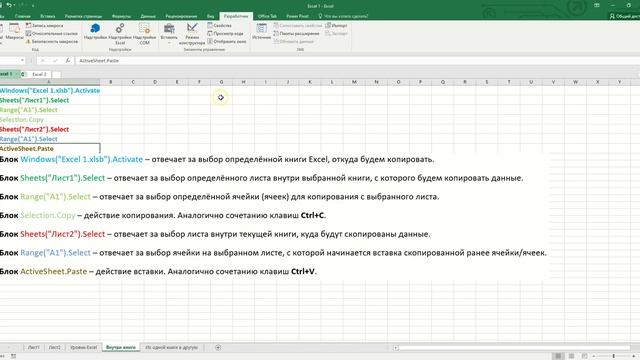640x360 pixels.
Task: Select active cell ActiveSheet.Paste
Action: (x=50, y=149)
